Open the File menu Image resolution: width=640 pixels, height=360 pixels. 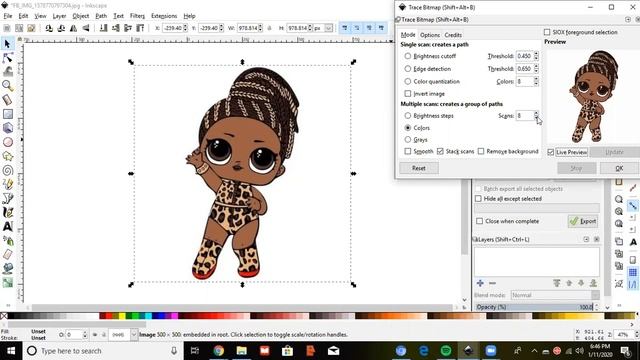coord(8,16)
